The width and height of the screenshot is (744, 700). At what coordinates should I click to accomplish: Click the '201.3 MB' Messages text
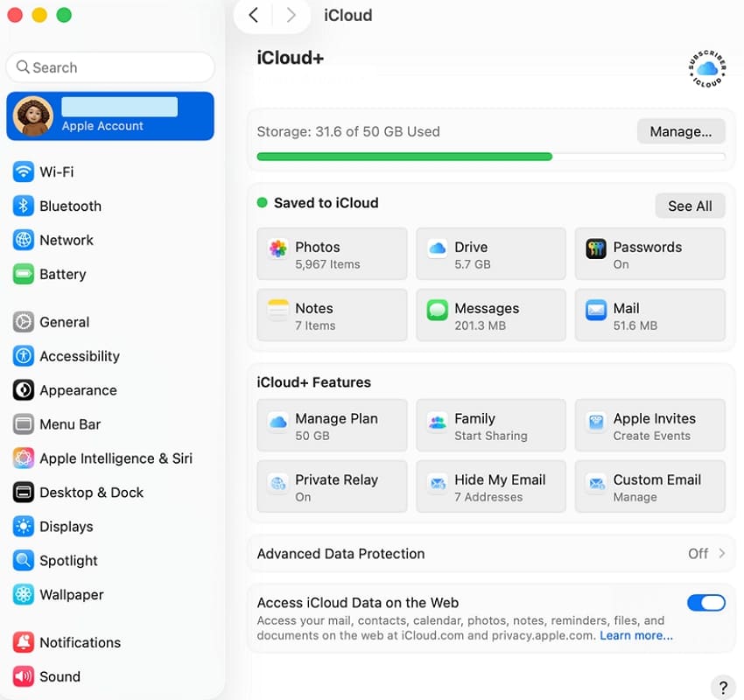point(480,325)
